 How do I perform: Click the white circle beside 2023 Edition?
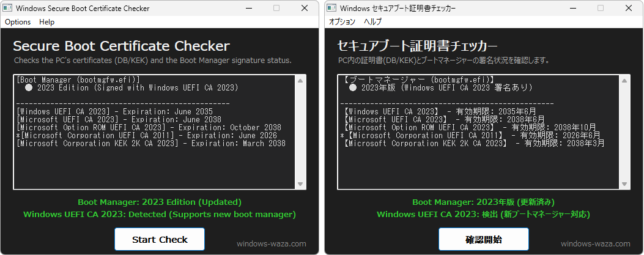click(29, 88)
